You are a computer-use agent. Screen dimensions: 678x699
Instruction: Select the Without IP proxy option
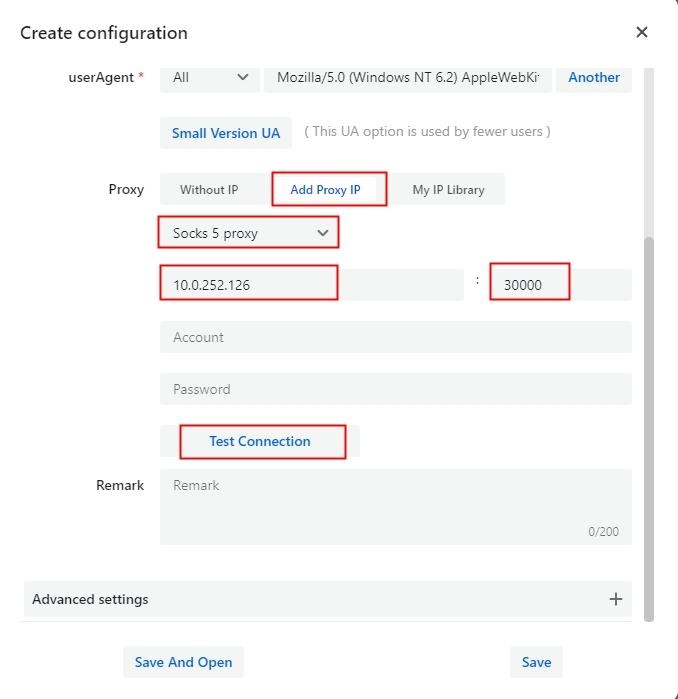209,189
